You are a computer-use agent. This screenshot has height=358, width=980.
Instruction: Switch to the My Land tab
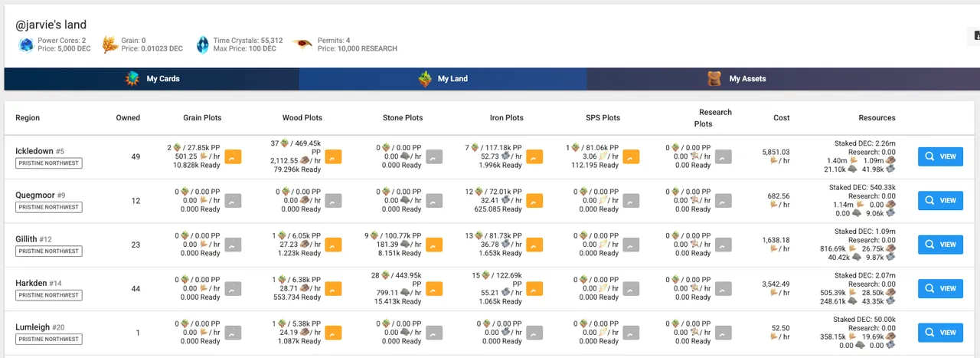(x=443, y=79)
